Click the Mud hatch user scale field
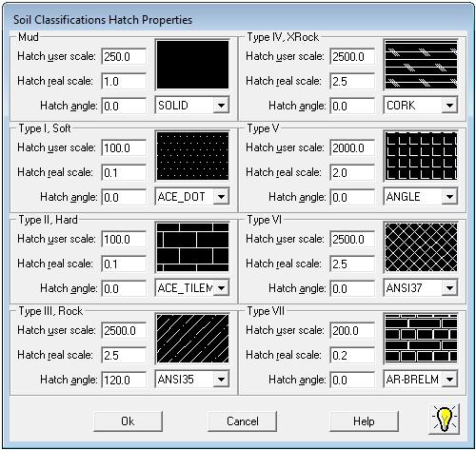 (124, 56)
